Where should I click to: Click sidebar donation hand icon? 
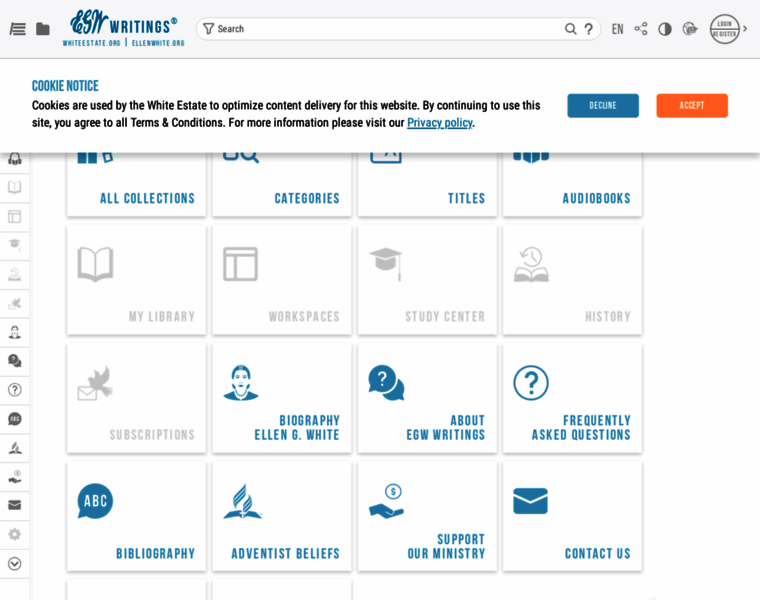[15, 477]
